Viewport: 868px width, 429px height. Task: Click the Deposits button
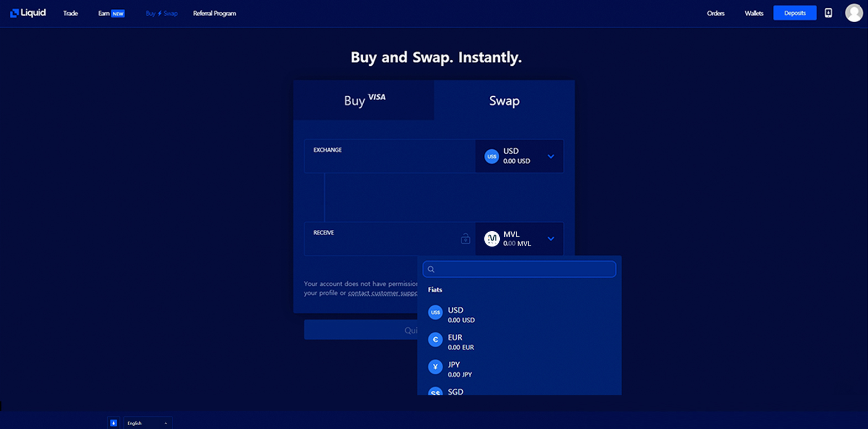coord(794,13)
